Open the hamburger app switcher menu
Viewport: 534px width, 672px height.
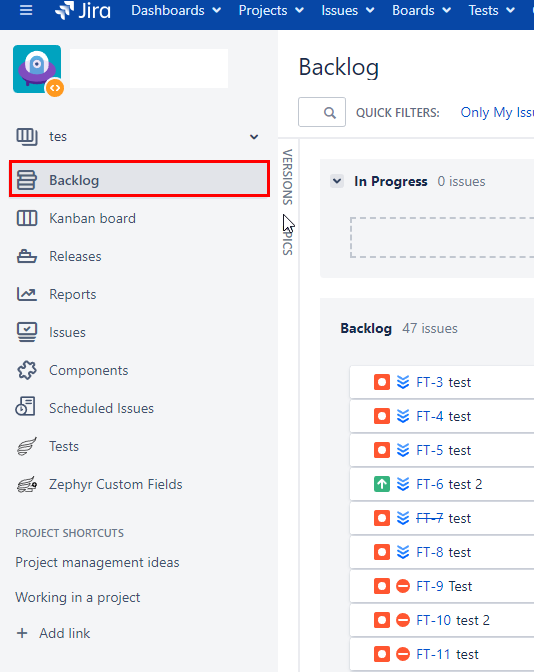[x=26, y=10]
